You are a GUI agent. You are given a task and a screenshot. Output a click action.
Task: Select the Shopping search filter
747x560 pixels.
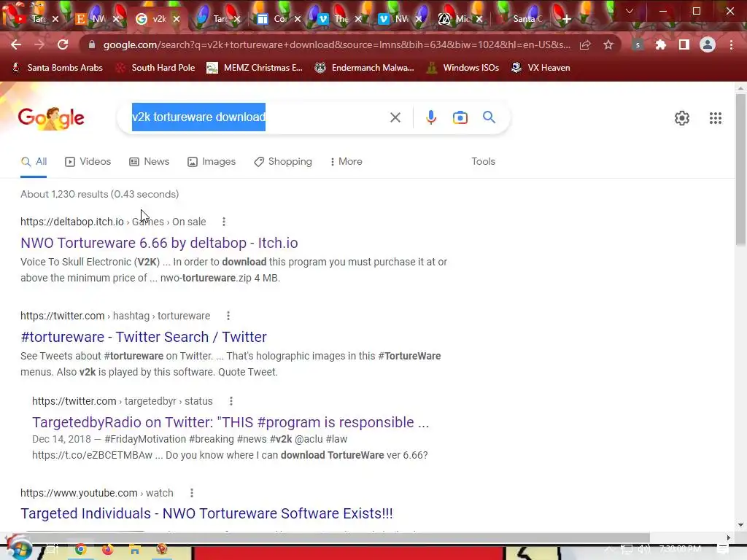pyautogui.click(x=283, y=161)
